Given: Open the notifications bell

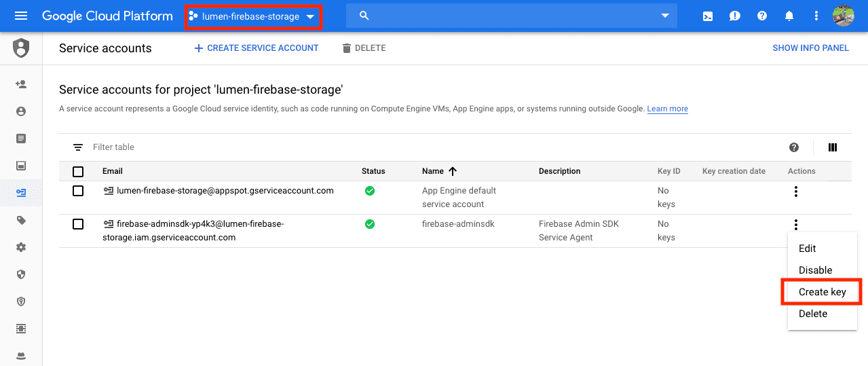Looking at the screenshot, I should pyautogui.click(x=789, y=16).
